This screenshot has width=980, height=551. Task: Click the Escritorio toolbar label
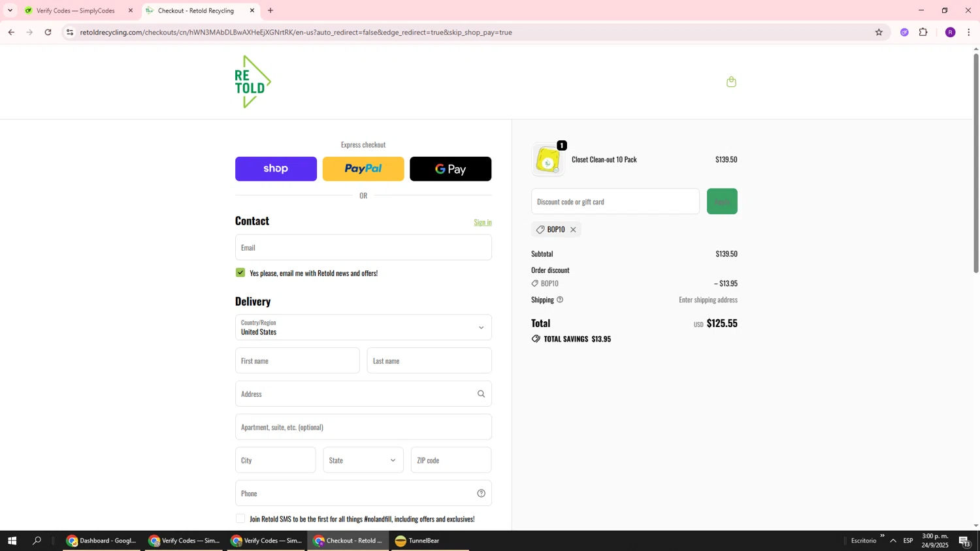click(864, 541)
